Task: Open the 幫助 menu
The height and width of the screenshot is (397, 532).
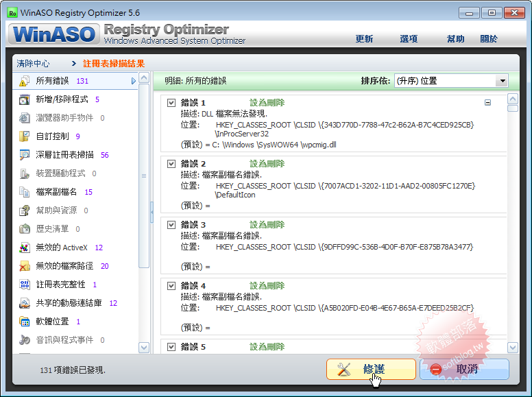Action: (x=455, y=39)
